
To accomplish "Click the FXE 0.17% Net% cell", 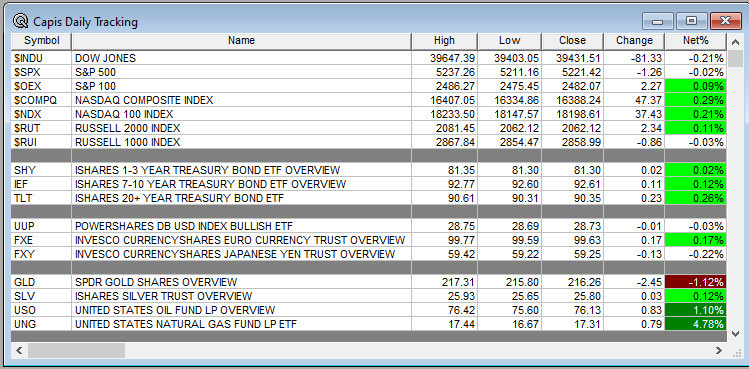I will pyautogui.click(x=695, y=240).
